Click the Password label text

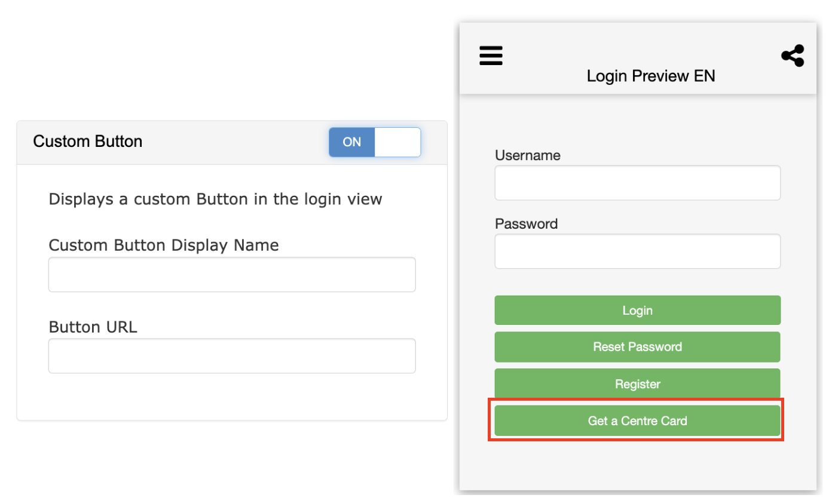coord(526,224)
